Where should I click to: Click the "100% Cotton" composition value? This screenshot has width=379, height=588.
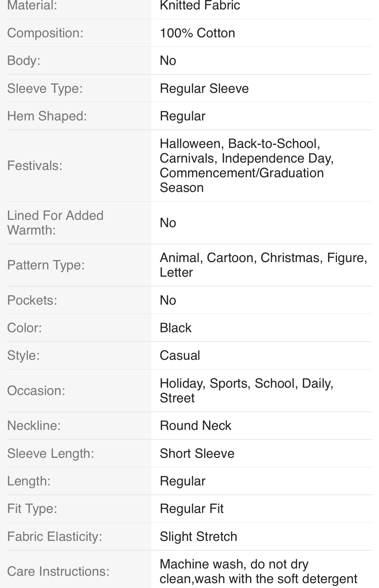click(x=197, y=33)
